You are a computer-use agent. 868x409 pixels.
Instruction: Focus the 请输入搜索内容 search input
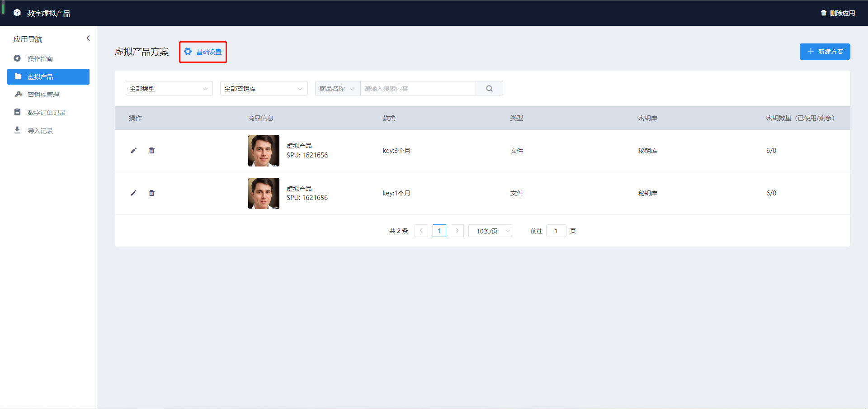(418, 89)
